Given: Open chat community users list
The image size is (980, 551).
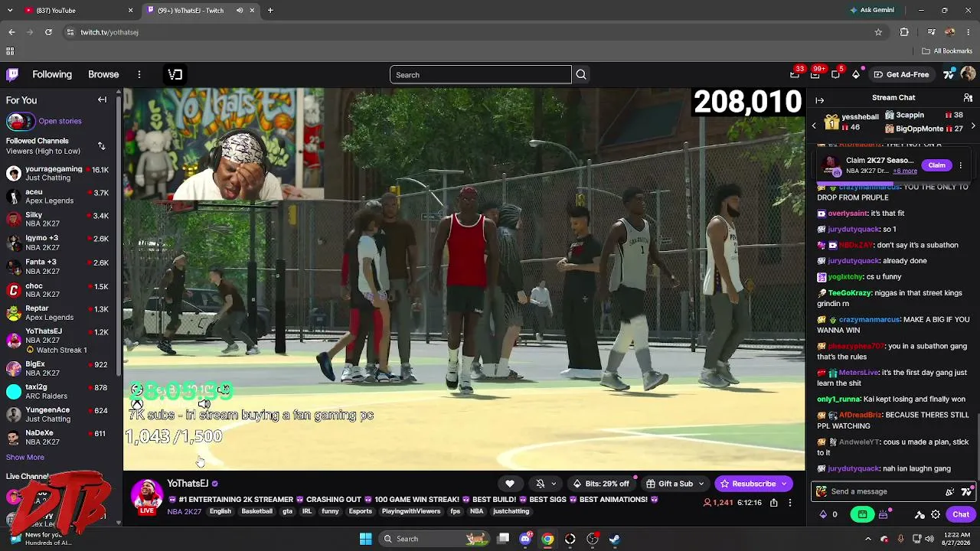Looking at the screenshot, I should click(x=968, y=98).
